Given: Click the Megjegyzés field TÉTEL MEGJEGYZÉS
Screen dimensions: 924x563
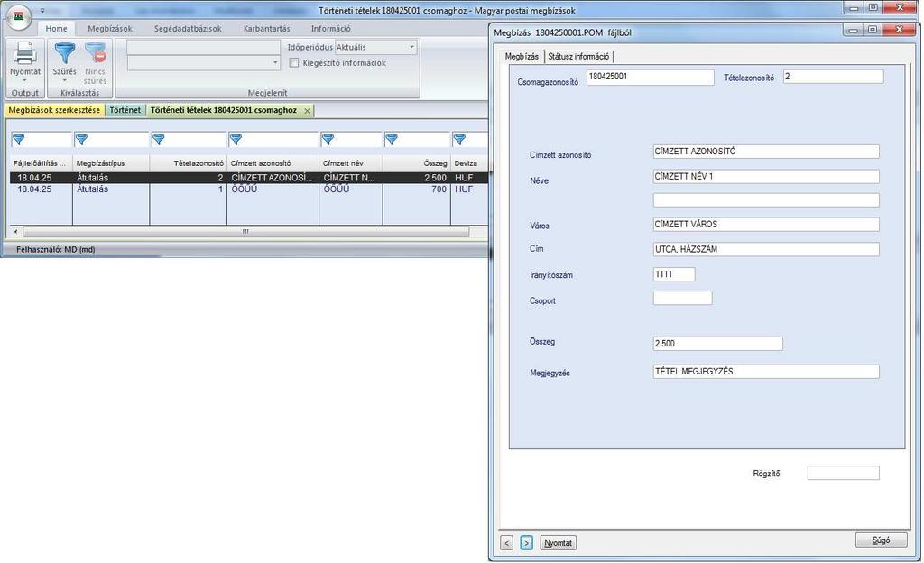Looking at the screenshot, I should pos(766,372).
